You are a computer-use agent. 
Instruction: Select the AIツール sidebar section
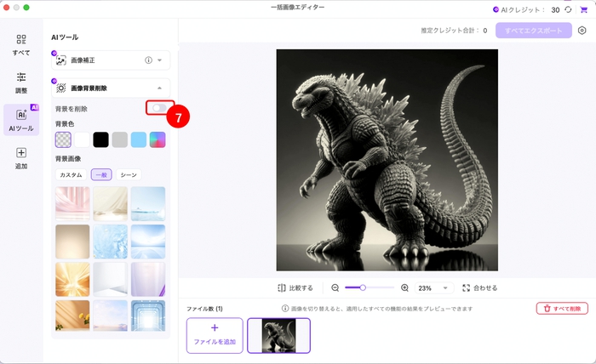coord(21,120)
